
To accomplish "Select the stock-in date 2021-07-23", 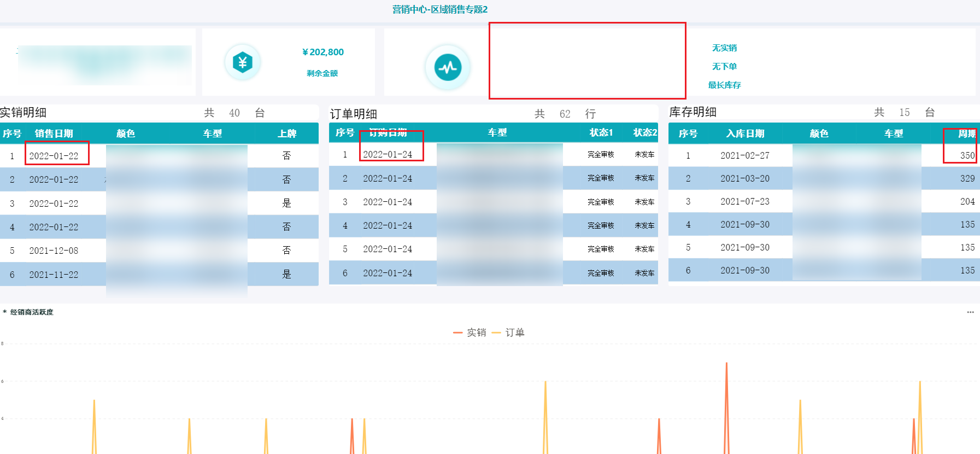I will (745, 201).
